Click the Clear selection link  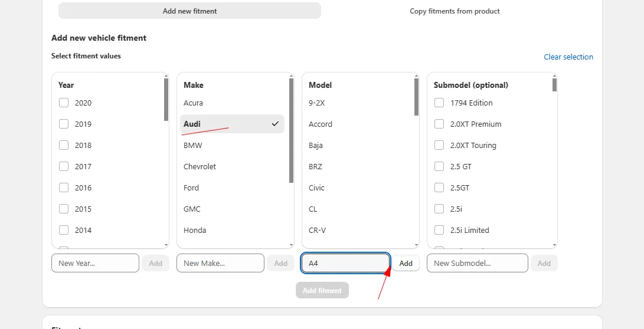tap(568, 57)
